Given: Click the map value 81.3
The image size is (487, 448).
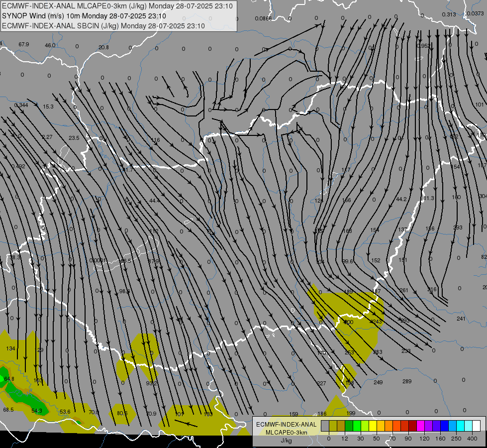Looking at the screenshot, I should tap(429, 198).
